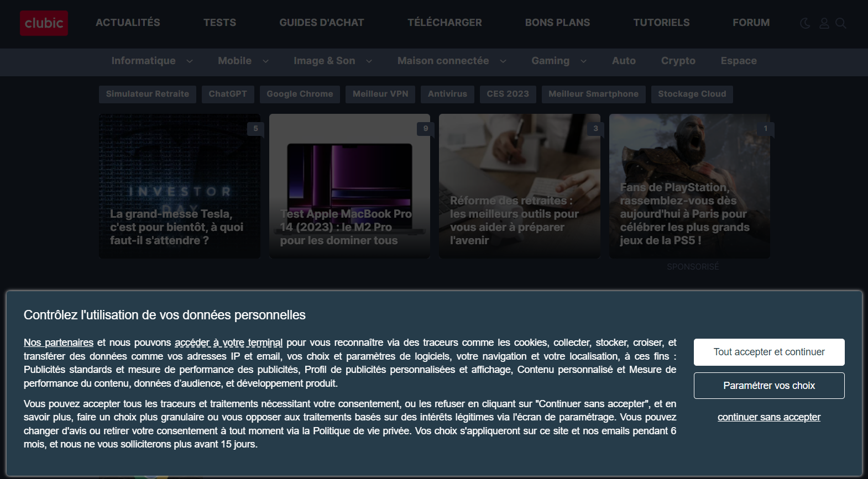Expand the Informatique dropdown
Viewport: 868px width, 479px height.
pos(189,61)
